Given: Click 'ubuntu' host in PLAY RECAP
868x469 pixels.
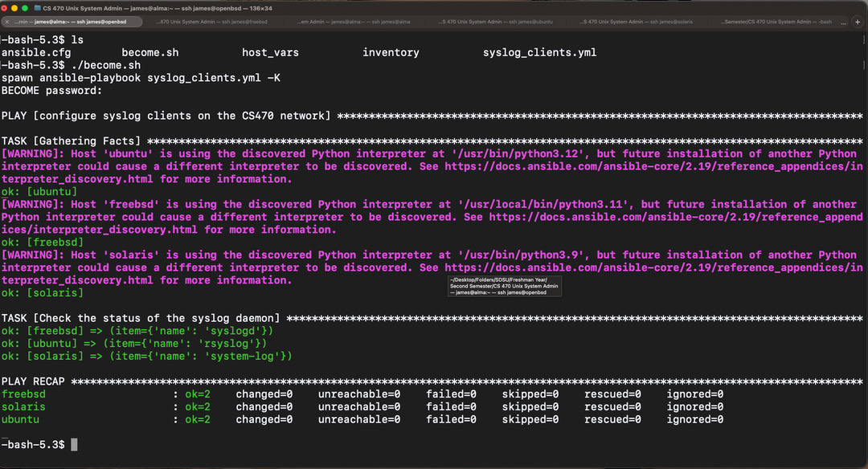Looking at the screenshot, I should [x=20, y=420].
